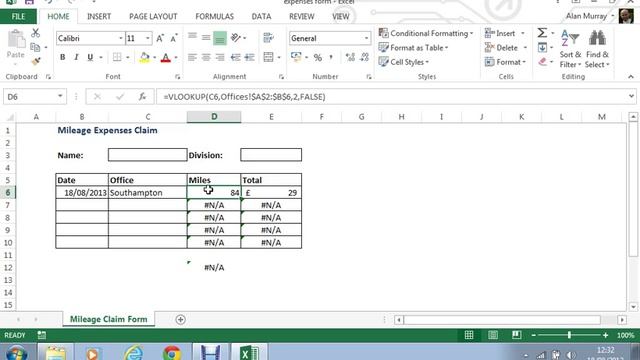Select the cell containing Southampton
The image size is (640, 360).
[x=147, y=193]
